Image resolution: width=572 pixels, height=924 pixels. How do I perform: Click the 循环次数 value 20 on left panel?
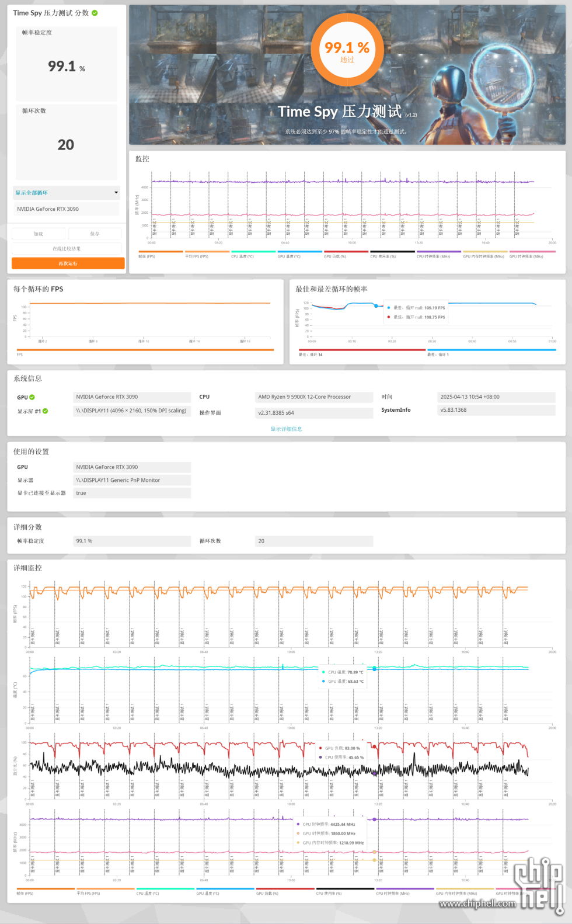coord(66,145)
